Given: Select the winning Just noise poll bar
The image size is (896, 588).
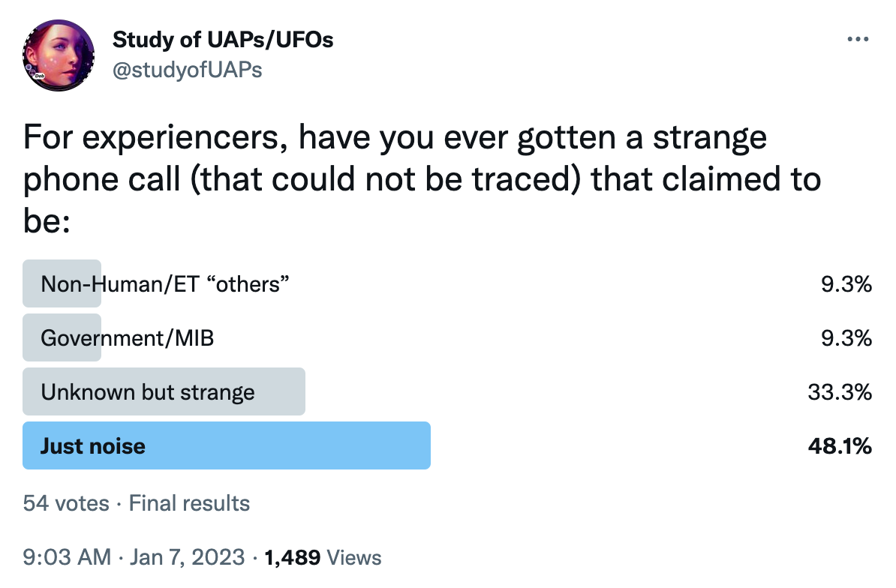Looking at the screenshot, I should point(226,445).
